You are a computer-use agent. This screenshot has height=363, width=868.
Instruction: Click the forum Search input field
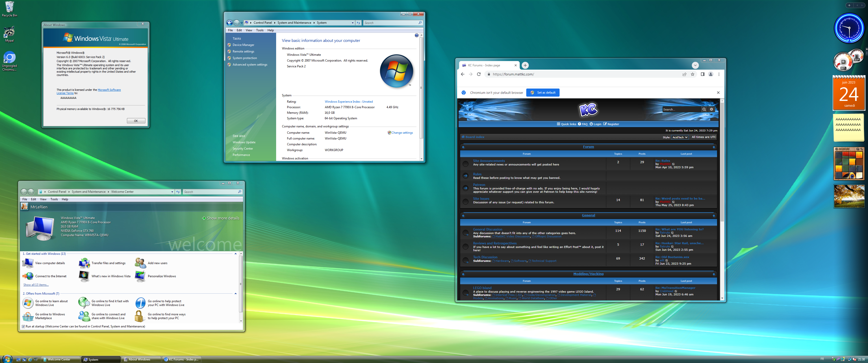click(681, 109)
